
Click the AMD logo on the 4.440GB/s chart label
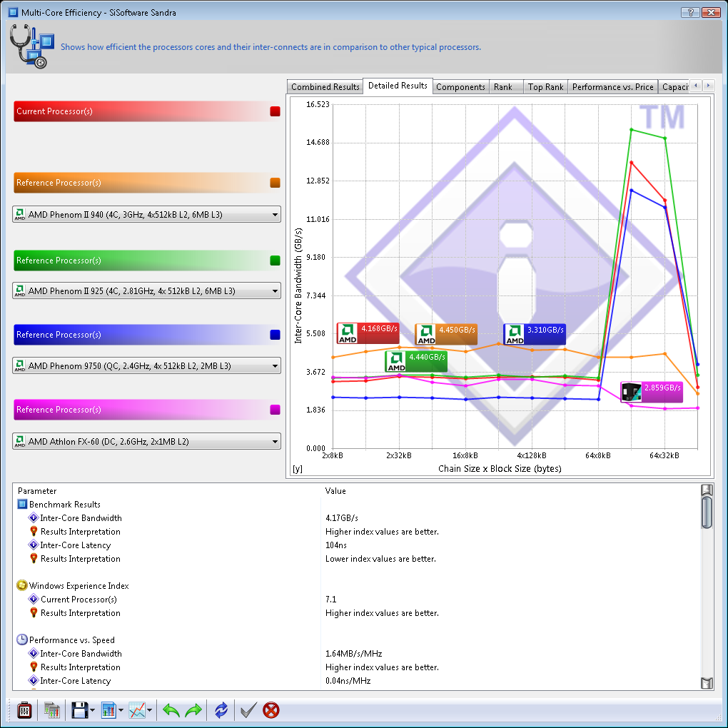[396, 362]
